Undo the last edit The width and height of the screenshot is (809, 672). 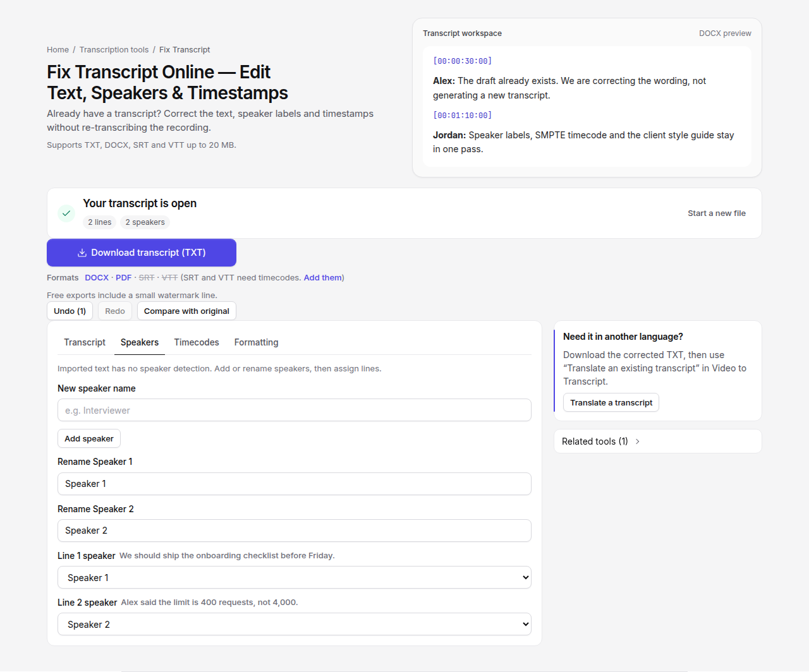pos(70,311)
